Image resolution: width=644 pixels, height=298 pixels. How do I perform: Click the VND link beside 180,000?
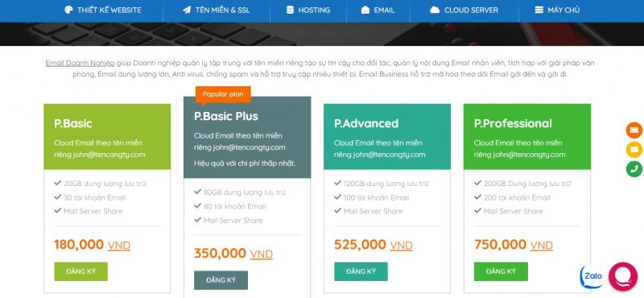(119, 246)
